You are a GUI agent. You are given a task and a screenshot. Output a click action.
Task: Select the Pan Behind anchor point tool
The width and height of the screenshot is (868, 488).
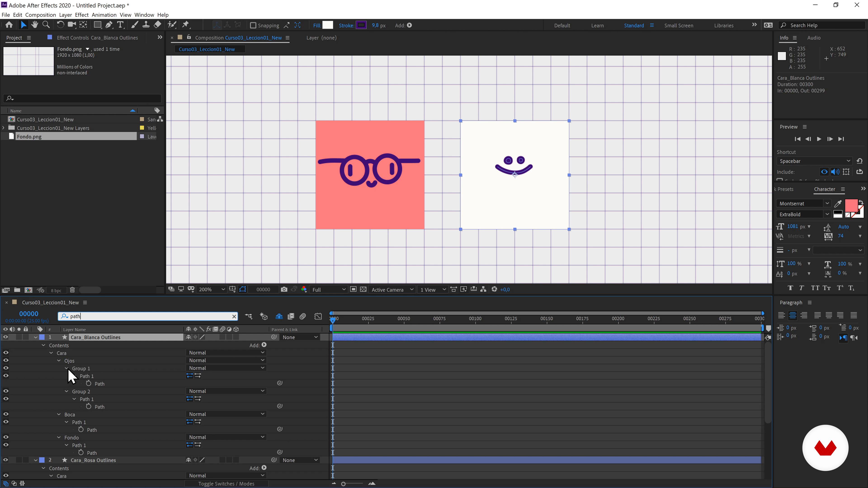[x=83, y=25]
